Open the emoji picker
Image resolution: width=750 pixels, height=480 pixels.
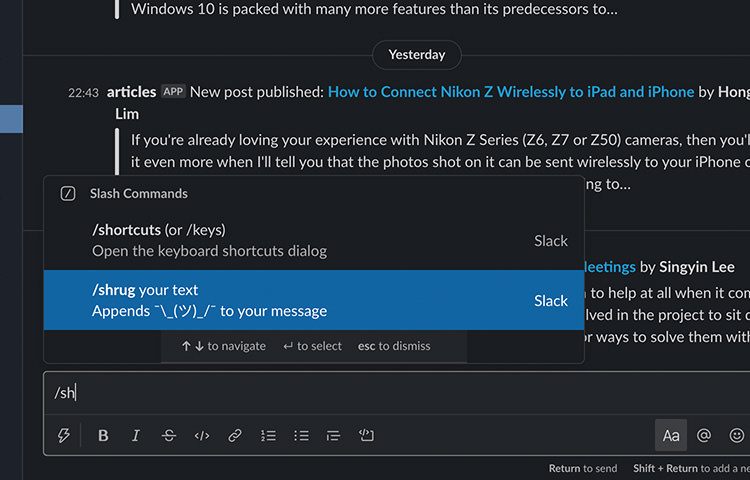tap(737, 436)
